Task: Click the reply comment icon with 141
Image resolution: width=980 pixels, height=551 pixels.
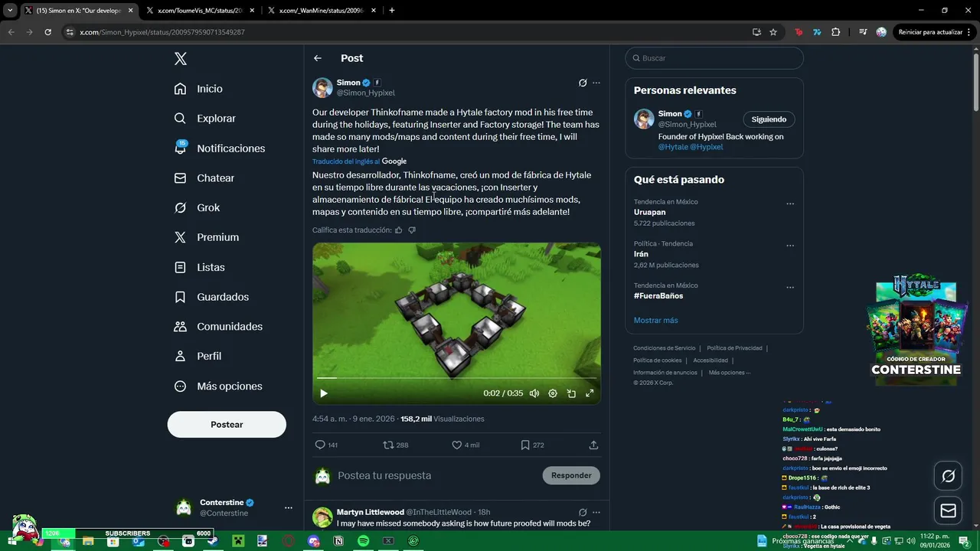Action: pyautogui.click(x=320, y=445)
